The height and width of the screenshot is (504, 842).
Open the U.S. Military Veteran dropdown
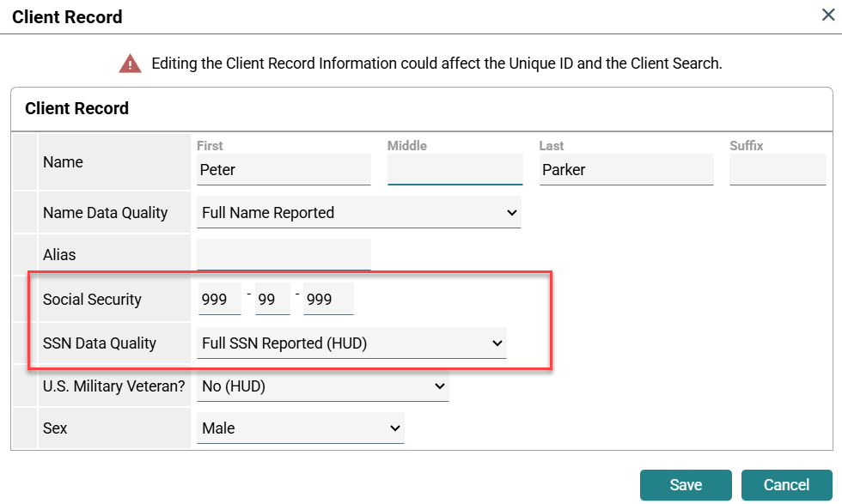click(x=322, y=386)
